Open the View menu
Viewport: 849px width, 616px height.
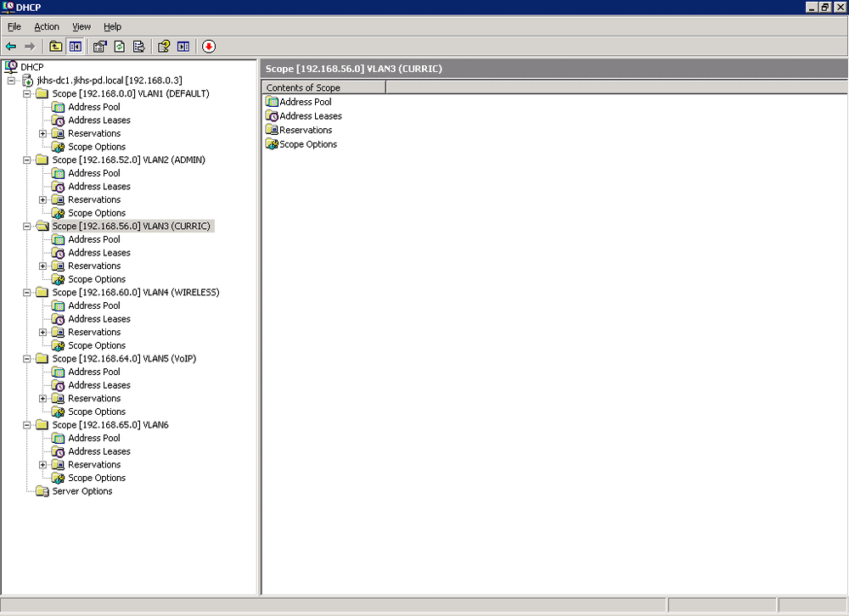(x=82, y=26)
